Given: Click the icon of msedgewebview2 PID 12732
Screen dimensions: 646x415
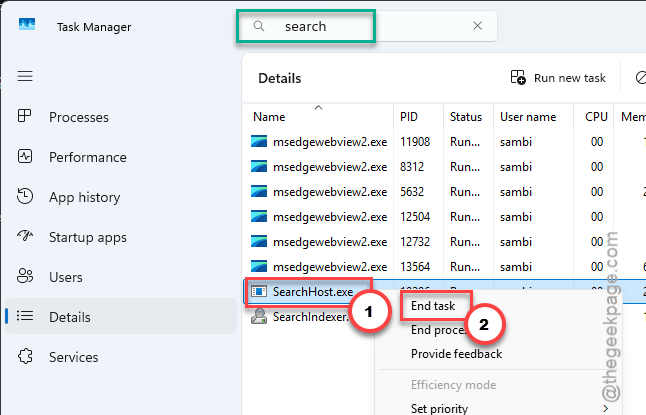Looking at the screenshot, I should click(x=259, y=241).
